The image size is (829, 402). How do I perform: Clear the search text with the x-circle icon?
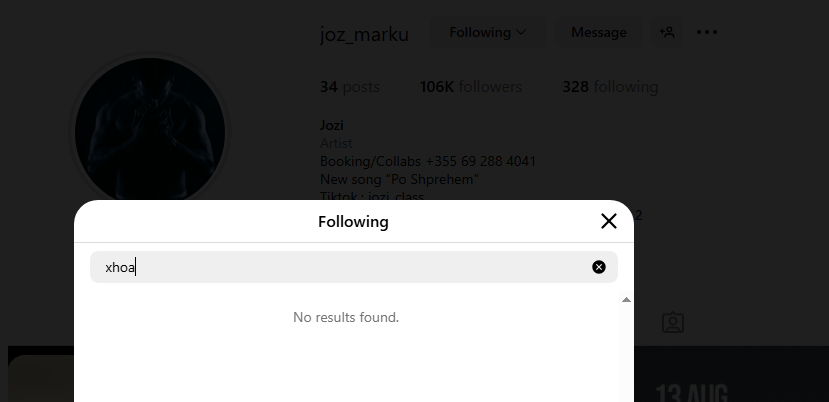(x=598, y=267)
